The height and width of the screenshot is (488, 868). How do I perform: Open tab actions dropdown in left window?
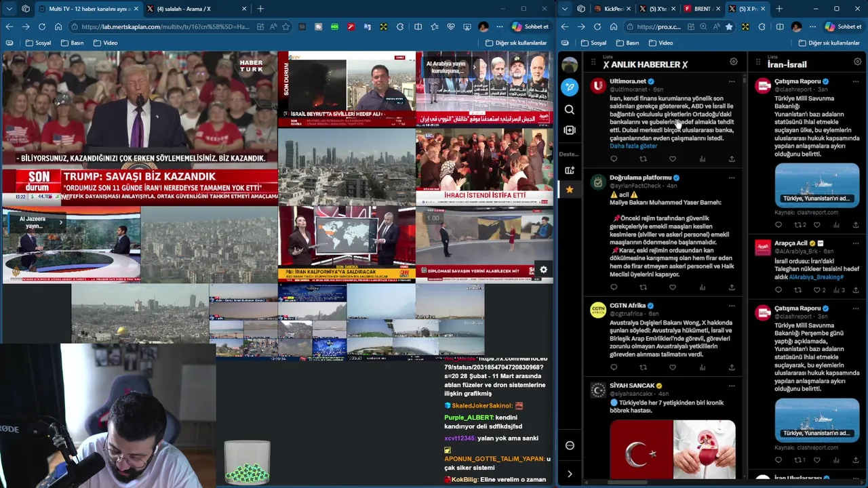[x=9, y=9]
